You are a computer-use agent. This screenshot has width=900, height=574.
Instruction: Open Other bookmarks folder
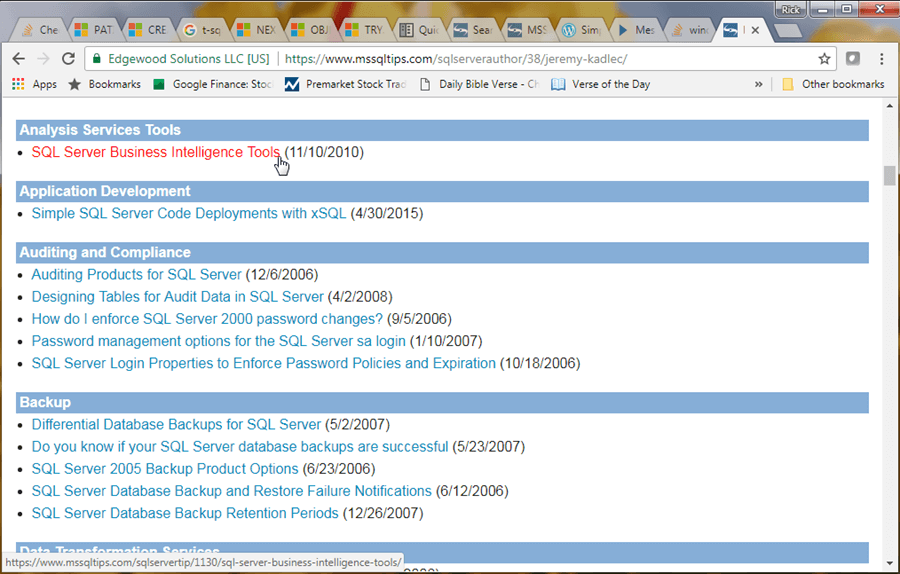[833, 84]
